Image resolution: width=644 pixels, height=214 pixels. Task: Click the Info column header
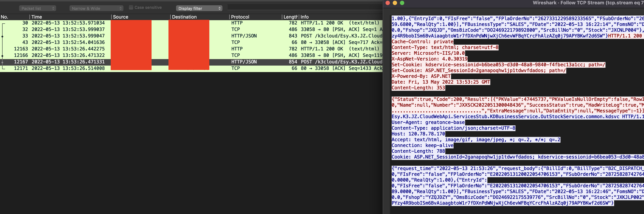(x=340, y=17)
